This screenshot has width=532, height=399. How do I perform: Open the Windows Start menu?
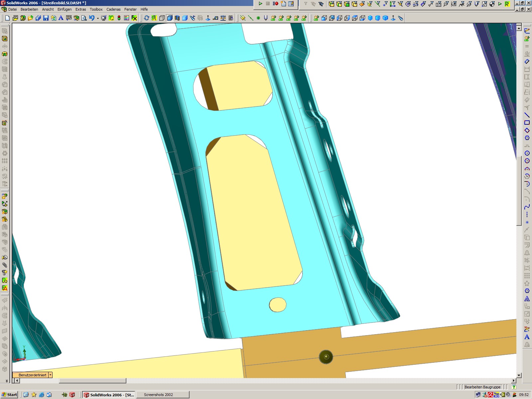pos(9,395)
